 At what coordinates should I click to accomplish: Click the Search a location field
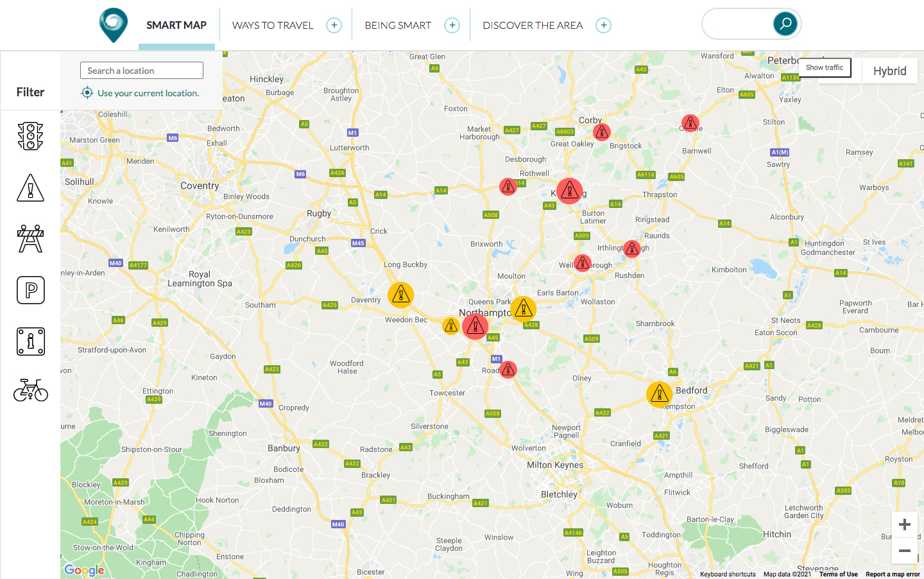[142, 71]
